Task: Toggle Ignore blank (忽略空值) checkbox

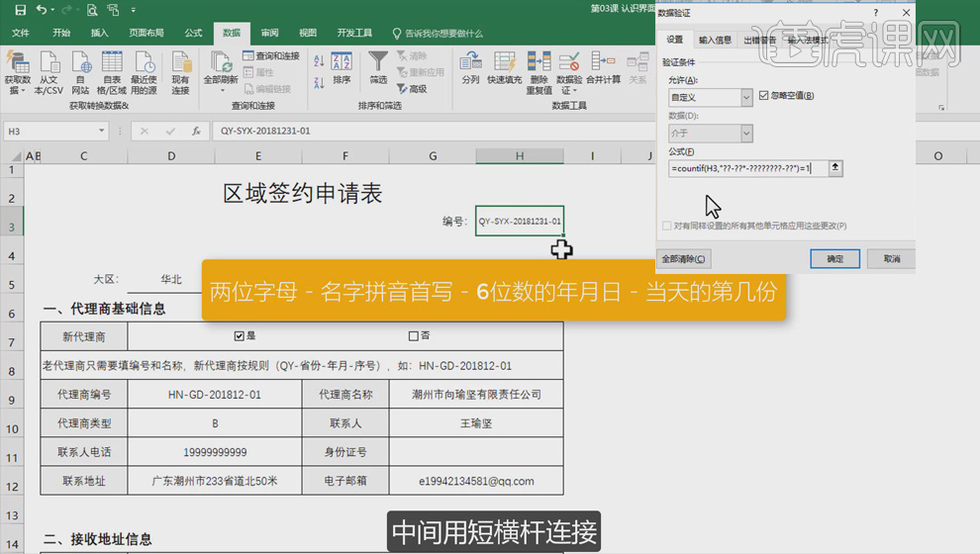Action: 764,96
